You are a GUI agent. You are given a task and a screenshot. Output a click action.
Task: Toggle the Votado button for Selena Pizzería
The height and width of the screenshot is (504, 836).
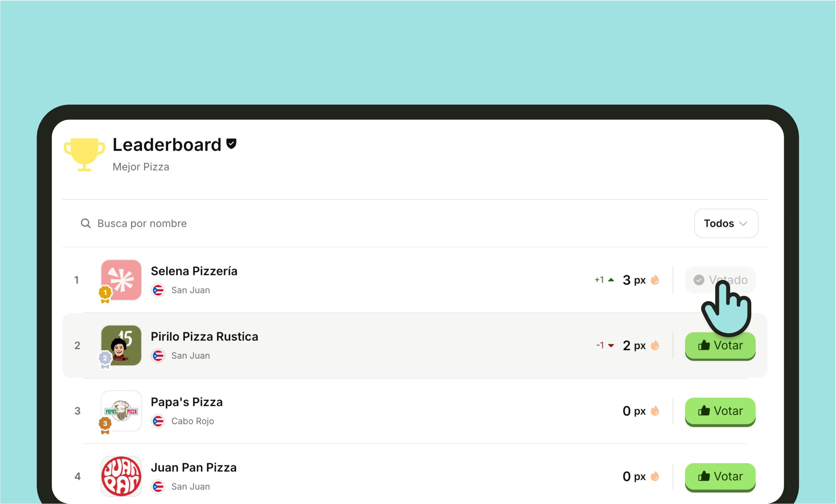(x=720, y=280)
